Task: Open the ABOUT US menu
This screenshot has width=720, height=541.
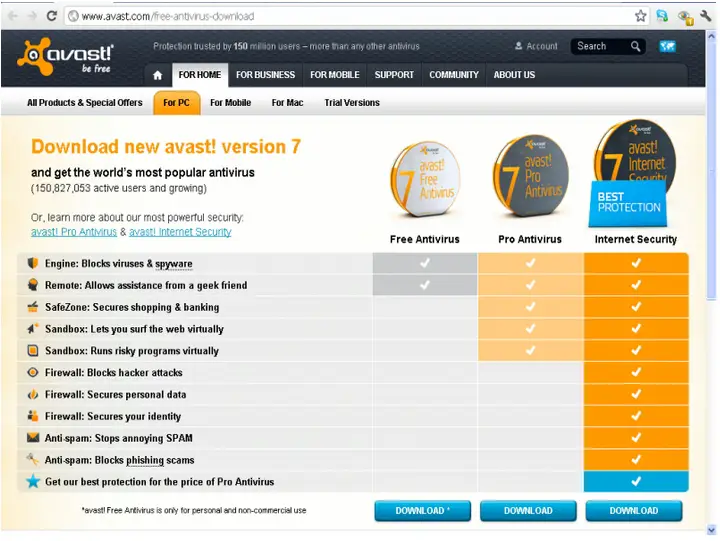Action: (514, 75)
